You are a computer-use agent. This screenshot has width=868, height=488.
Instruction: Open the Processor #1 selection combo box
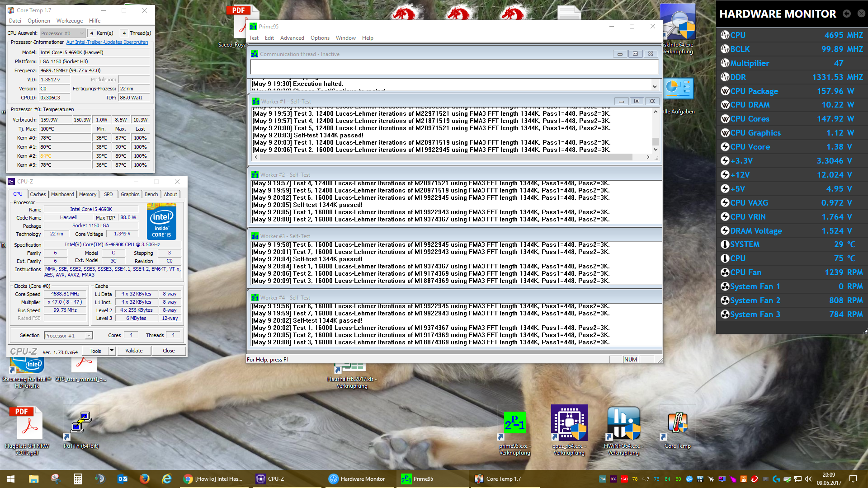click(68, 335)
